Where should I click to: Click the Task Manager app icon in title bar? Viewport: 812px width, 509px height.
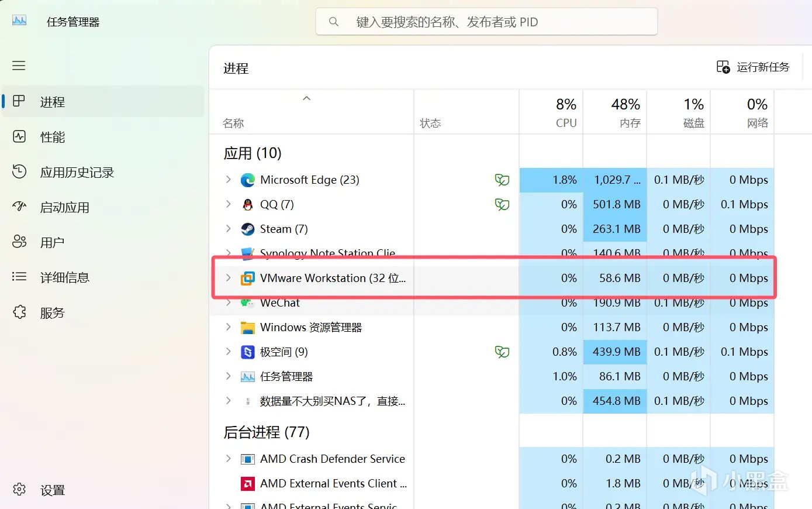coord(19,20)
